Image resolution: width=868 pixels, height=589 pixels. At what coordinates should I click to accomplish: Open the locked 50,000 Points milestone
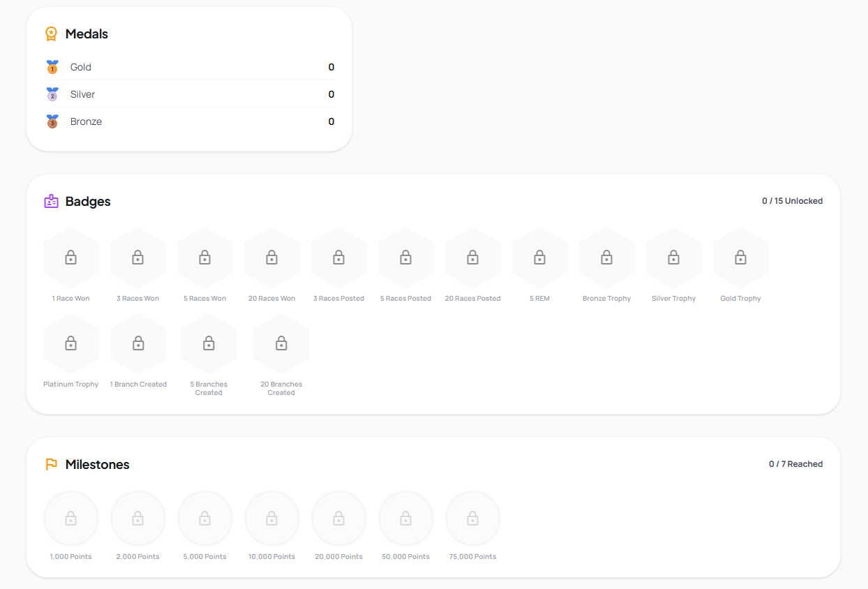[406, 519]
